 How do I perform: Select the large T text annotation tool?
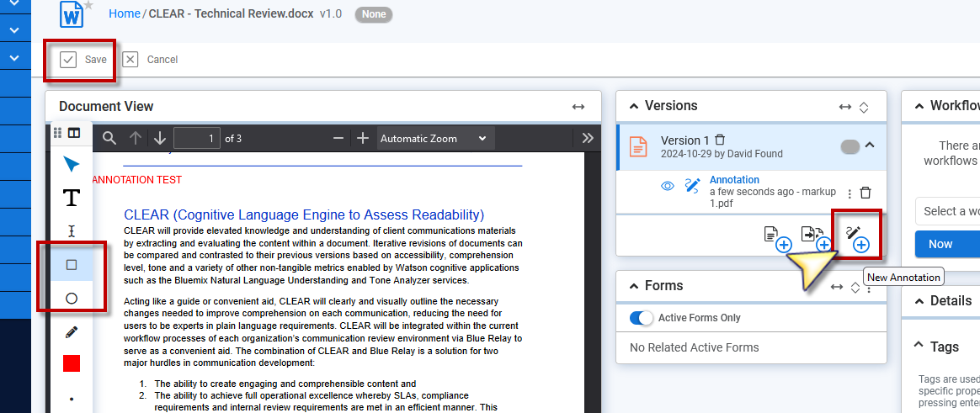(72, 198)
